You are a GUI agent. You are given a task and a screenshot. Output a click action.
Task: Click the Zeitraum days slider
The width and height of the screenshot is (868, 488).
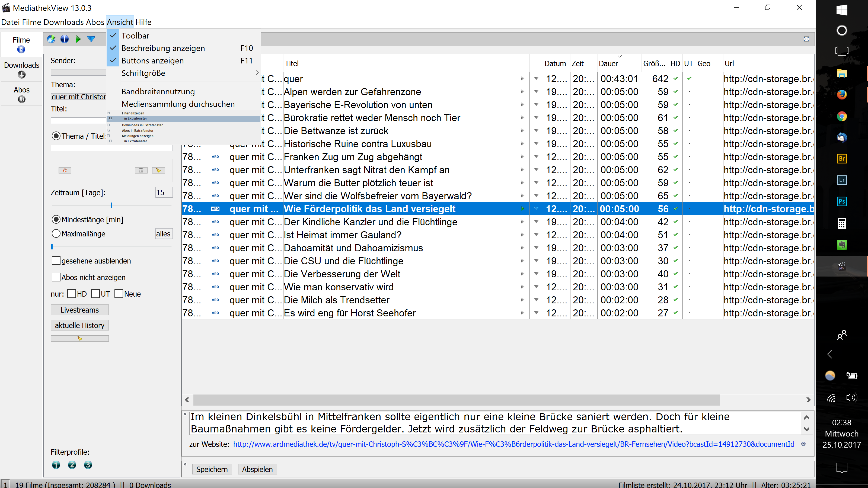[111, 205]
